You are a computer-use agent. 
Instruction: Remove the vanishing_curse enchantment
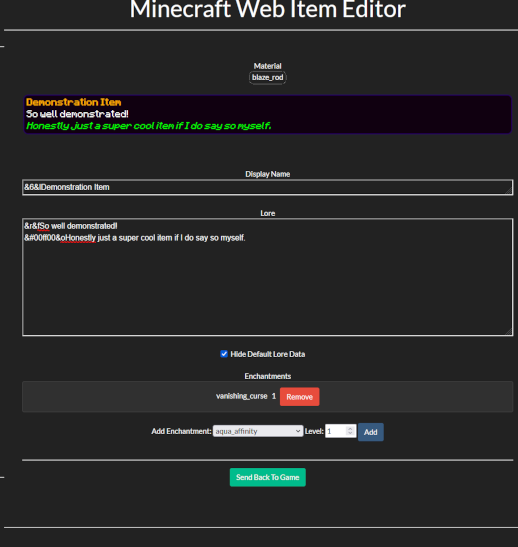[299, 397]
